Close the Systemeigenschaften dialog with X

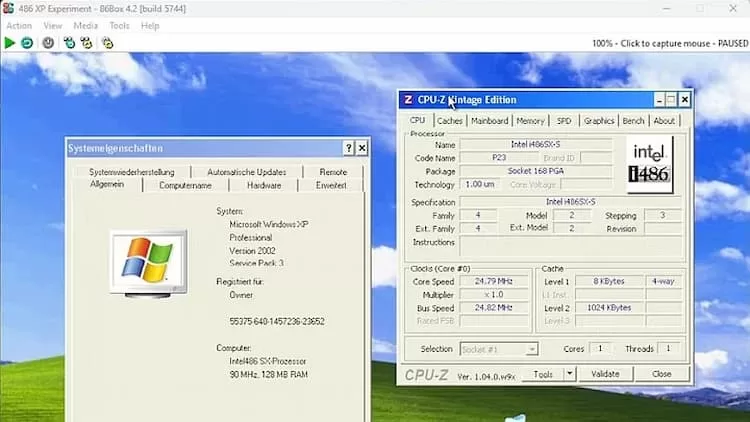pos(362,148)
